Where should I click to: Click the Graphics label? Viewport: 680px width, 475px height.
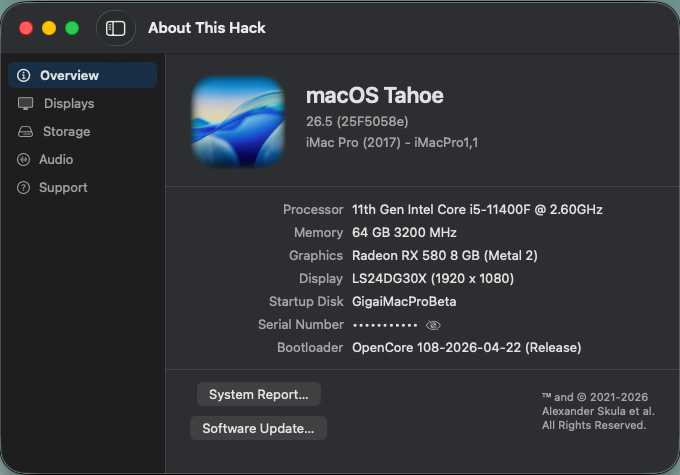(x=316, y=256)
